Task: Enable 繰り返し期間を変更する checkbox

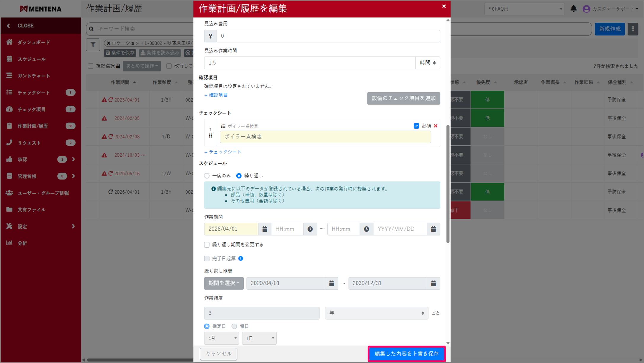Action: [x=207, y=245]
